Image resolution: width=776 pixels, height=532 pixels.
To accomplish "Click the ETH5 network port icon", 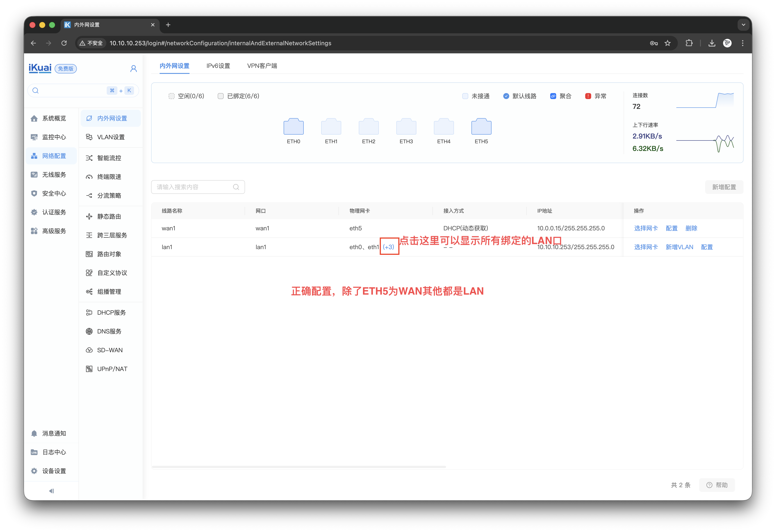I will [x=481, y=127].
